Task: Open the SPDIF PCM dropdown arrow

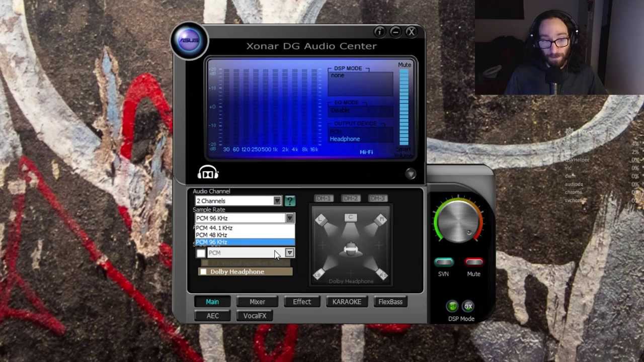Action: point(289,252)
